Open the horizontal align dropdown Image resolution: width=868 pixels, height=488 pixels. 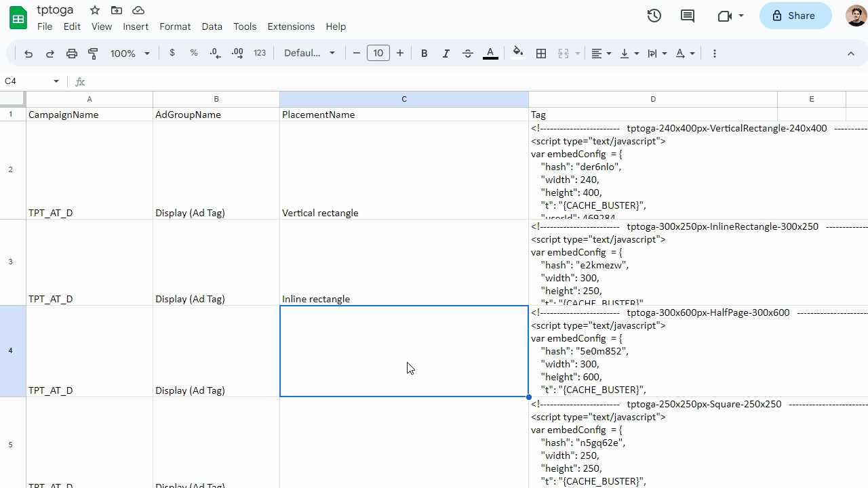(601, 54)
